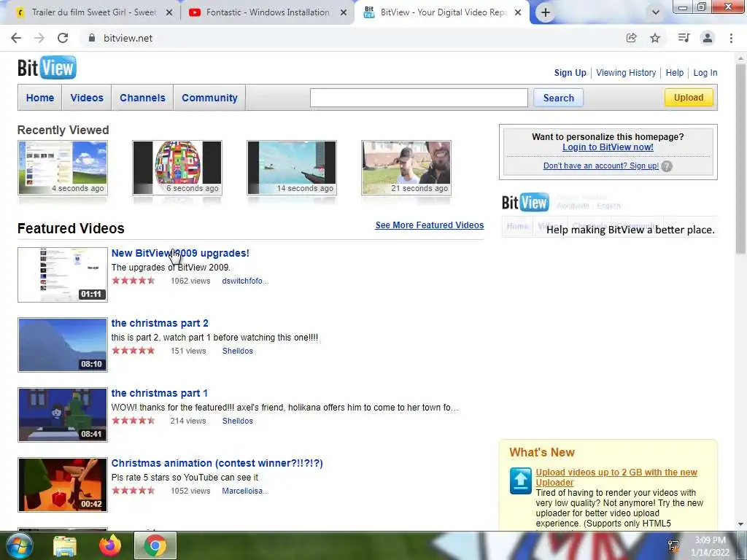
Task: Click the Help making BitView a better place banner
Action: (x=609, y=215)
